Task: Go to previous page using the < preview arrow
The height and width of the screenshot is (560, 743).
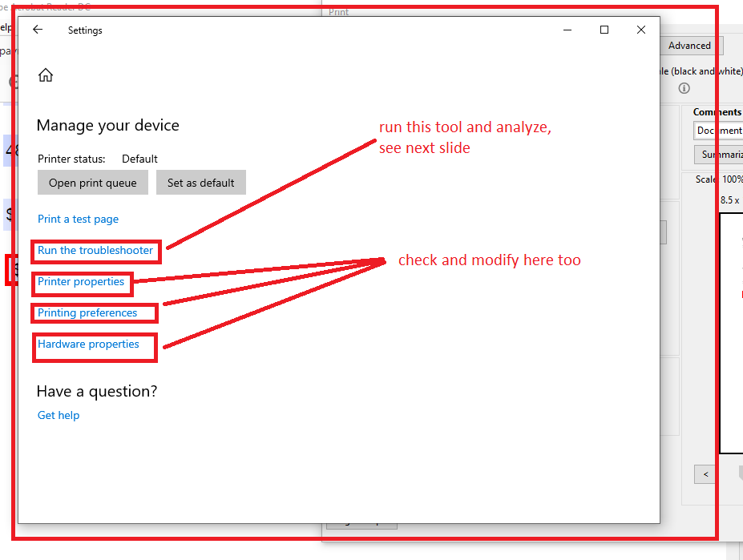Action: (704, 474)
